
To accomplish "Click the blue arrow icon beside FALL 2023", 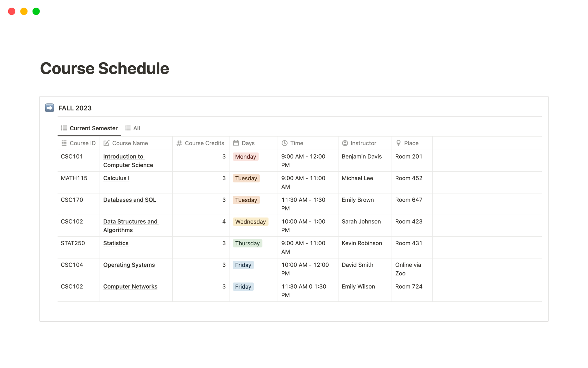I will [x=49, y=108].
